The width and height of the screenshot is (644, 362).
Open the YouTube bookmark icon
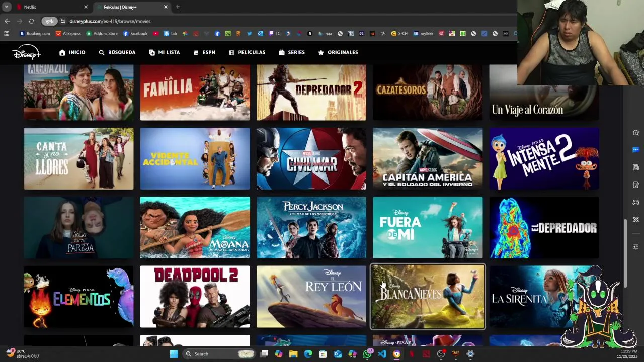(155, 34)
